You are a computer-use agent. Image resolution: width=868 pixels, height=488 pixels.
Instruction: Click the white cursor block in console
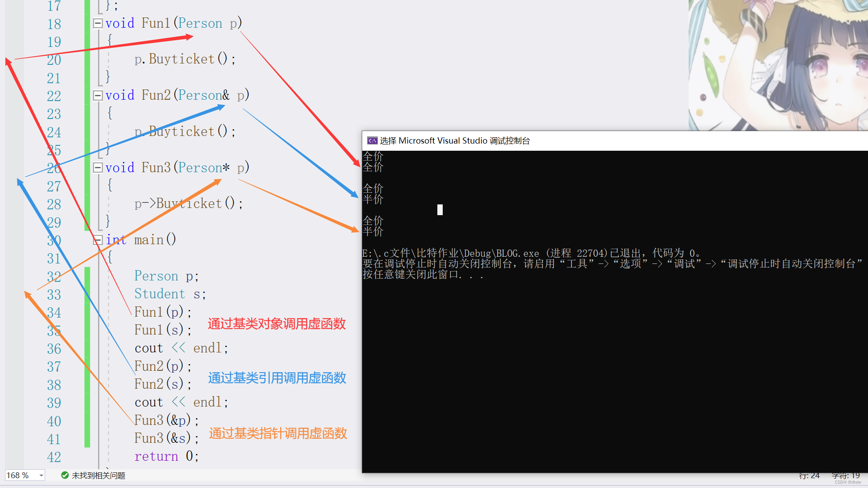[x=440, y=210]
